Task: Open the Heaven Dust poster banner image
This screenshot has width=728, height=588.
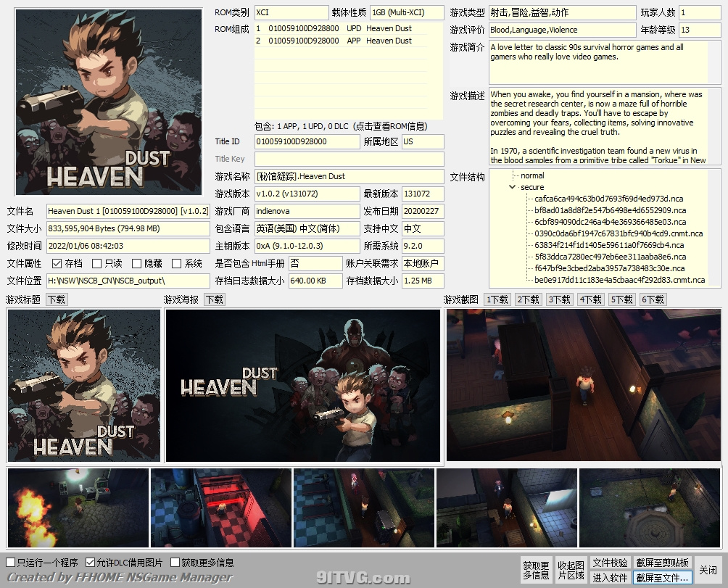Action: 303,386
